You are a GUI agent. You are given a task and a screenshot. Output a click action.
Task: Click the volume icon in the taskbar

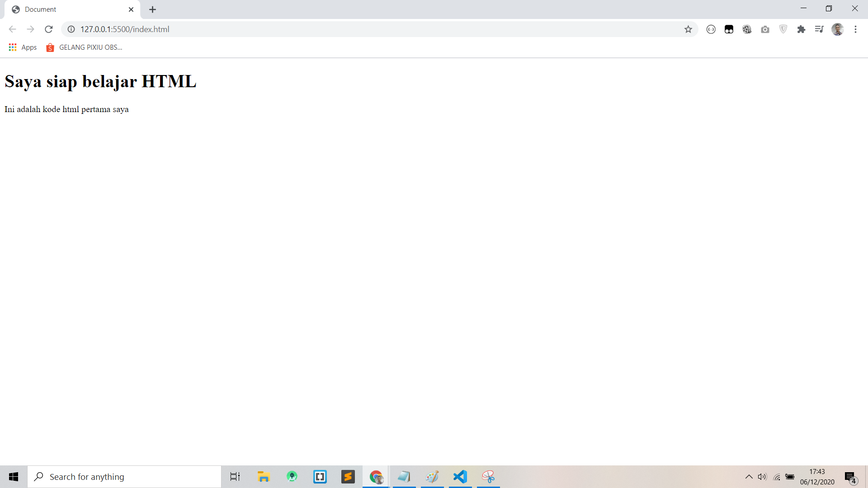763,476
